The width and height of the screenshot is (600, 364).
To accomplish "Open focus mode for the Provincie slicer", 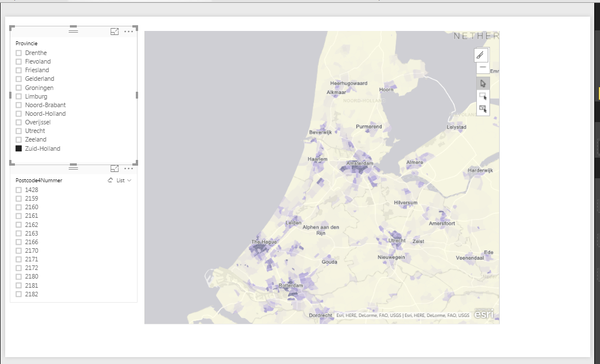I will pos(115,32).
